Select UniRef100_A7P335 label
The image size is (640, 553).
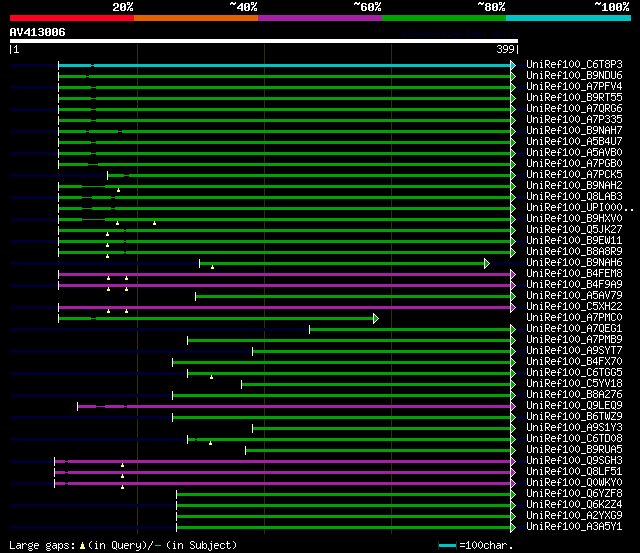point(574,120)
